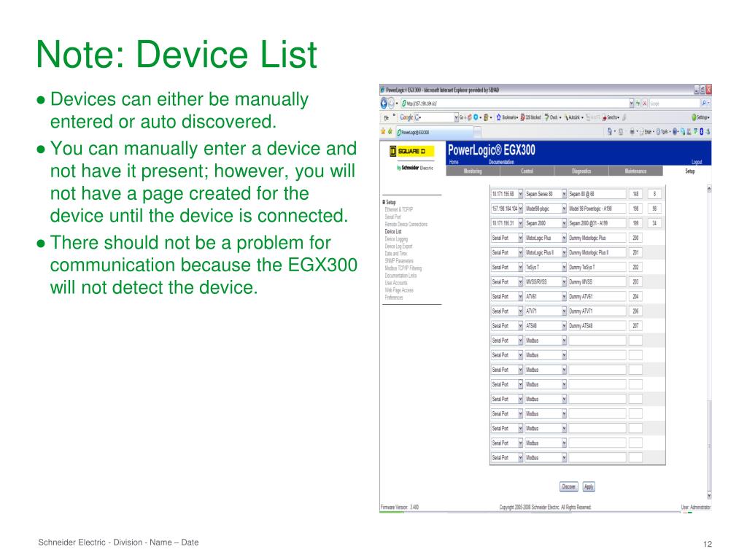This screenshot has height=560, width=747.
Task: Click the Square D logo
Action: (411, 151)
